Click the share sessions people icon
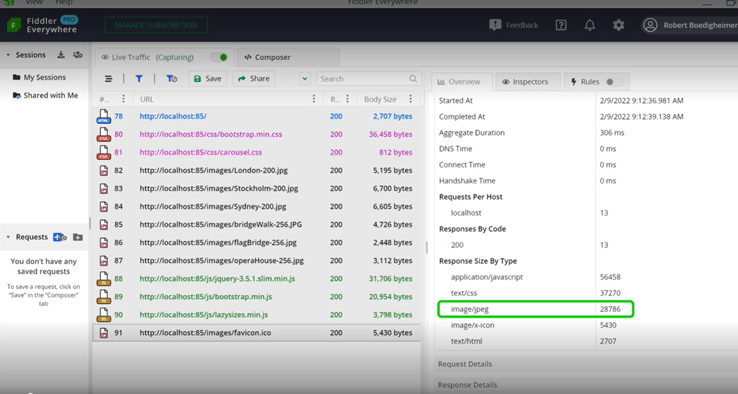This screenshot has width=738, height=394. (x=78, y=55)
